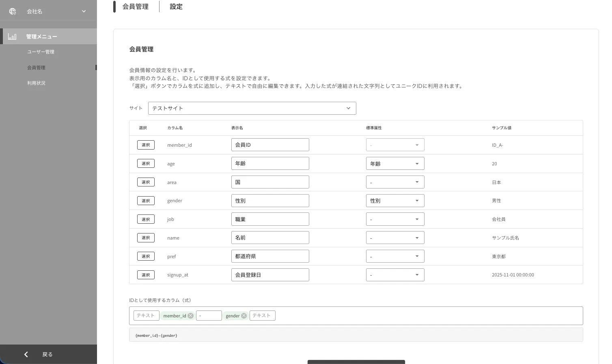The image size is (612, 364).
Task: Select 会員管理 in the sidebar menu
Action: tap(36, 68)
